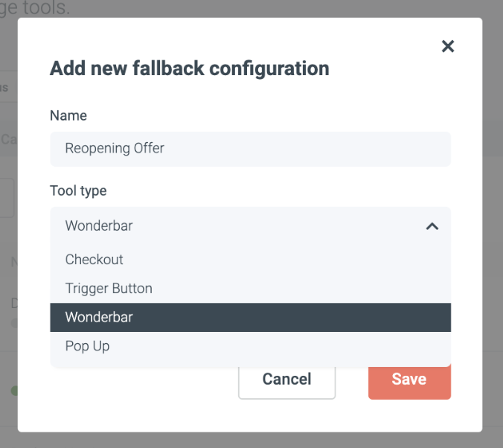The width and height of the screenshot is (503, 448).
Task: Select Pop Up as tool type
Action: pos(88,346)
